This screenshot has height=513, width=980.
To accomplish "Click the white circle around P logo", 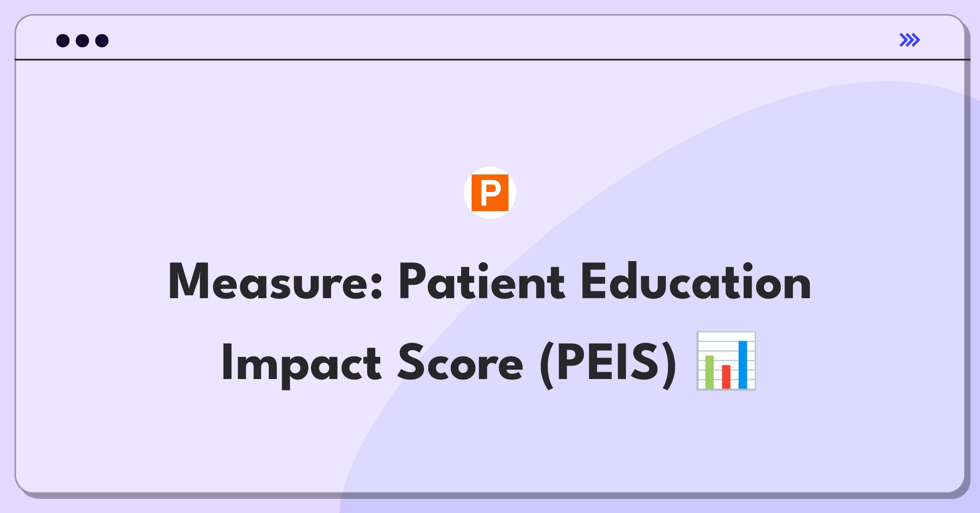I will (x=490, y=193).
